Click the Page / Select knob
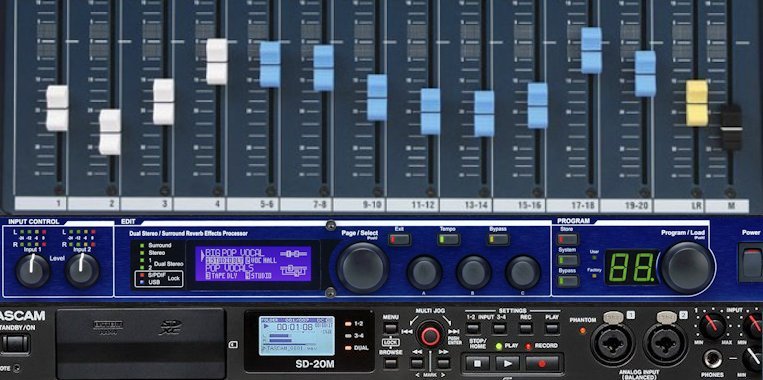 [x=363, y=268]
